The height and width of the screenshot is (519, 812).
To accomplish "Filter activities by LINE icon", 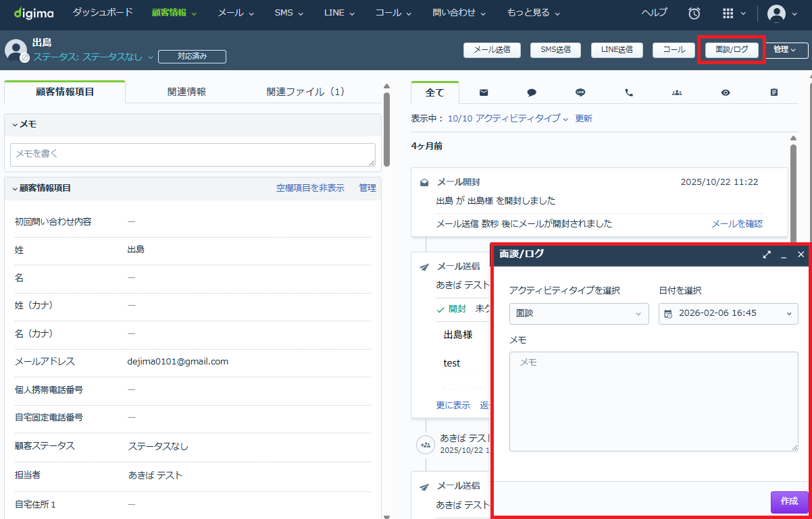I will (x=580, y=92).
